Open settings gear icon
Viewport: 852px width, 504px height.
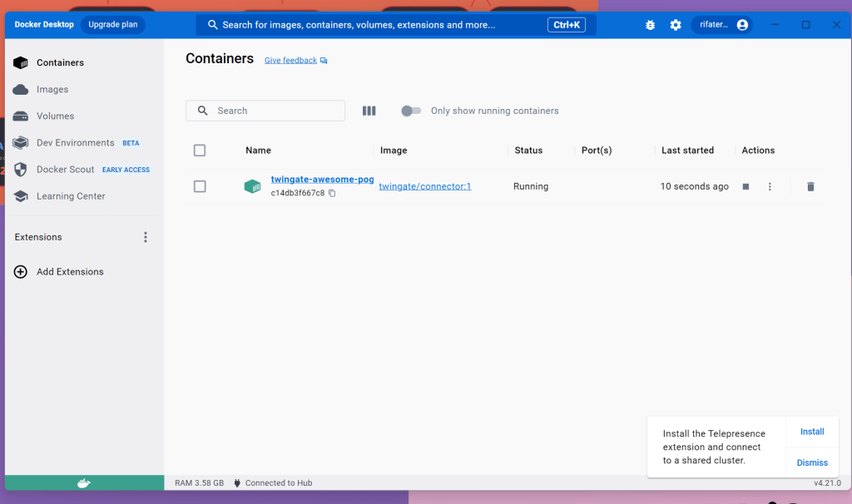tap(676, 25)
